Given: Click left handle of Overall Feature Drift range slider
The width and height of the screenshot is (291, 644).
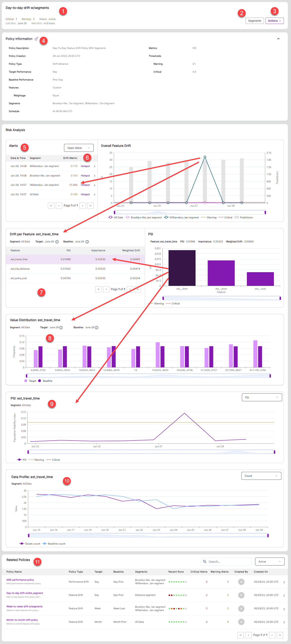Looking at the screenshot, I should tap(115, 213).
